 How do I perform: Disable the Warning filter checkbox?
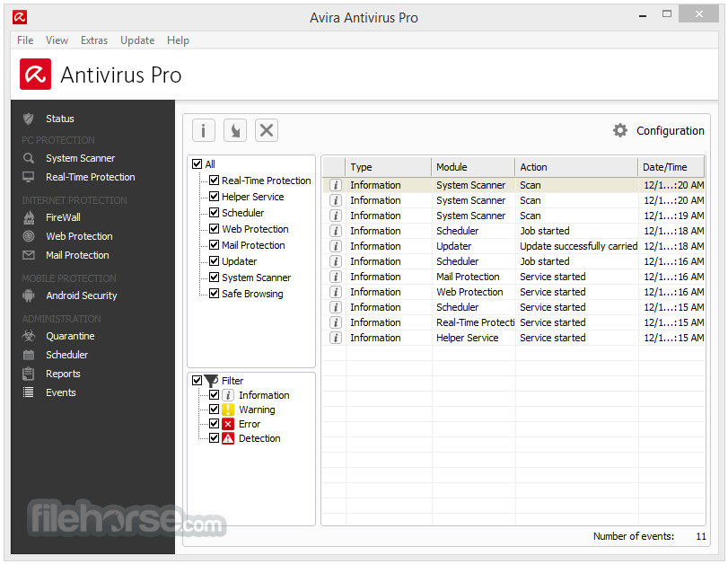tap(214, 410)
